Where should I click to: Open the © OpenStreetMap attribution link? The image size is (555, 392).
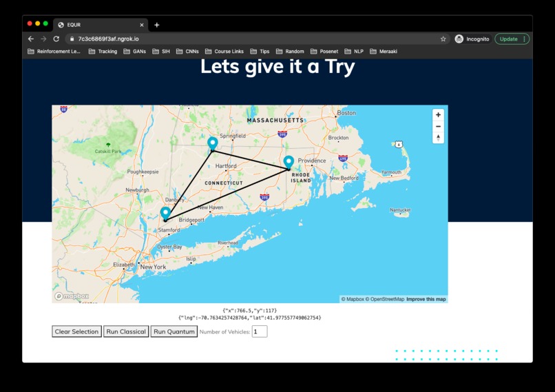385,299
